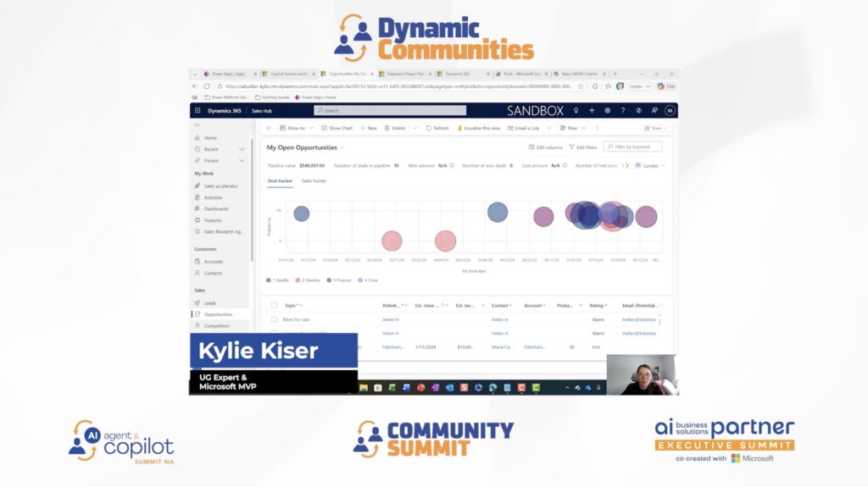Open the question mark help icon
The height and width of the screenshot is (487, 868).
pos(622,110)
